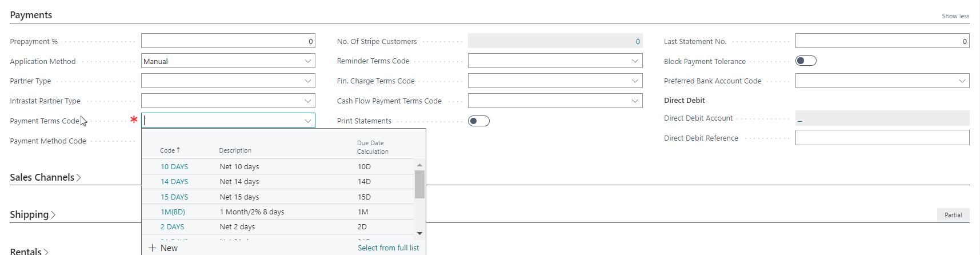Image resolution: width=980 pixels, height=255 pixels.
Task: Click the Direct Debit Reference field
Action: pyautogui.click(x=882, y=138)
